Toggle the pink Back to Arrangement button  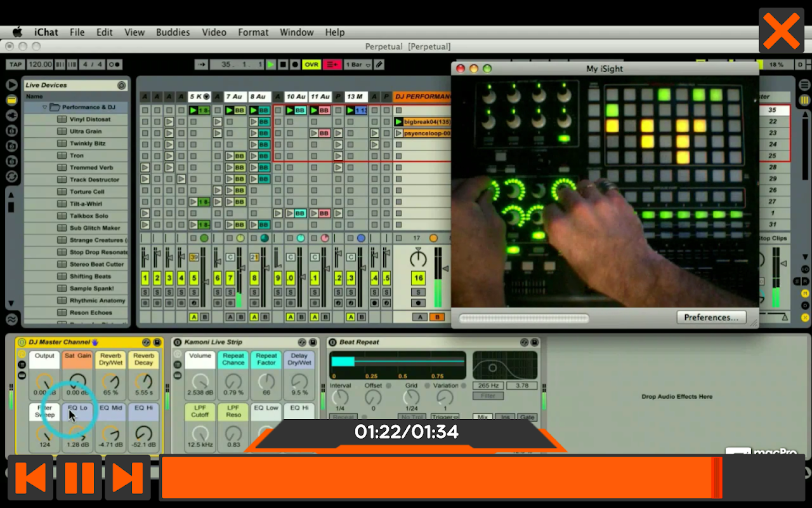click(332, 65)
